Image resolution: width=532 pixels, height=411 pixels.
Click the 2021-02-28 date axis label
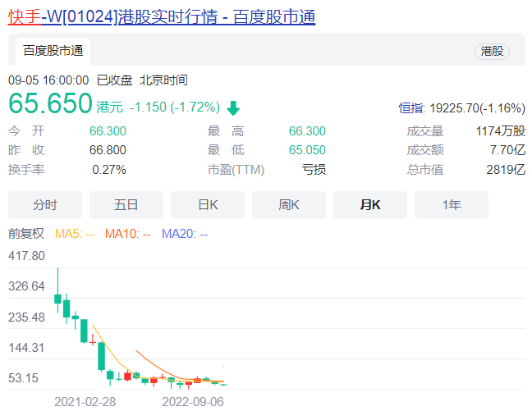pyautogui.click(x=85, y=402)
